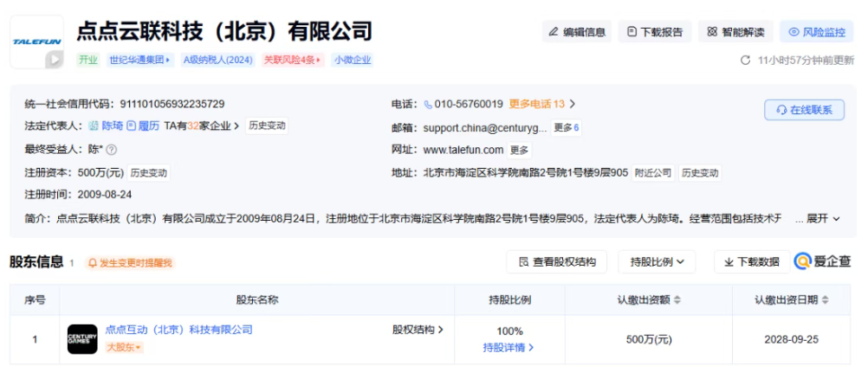
Task: Click 风险监控 risk monitoring button
Action: click(817, 32)
